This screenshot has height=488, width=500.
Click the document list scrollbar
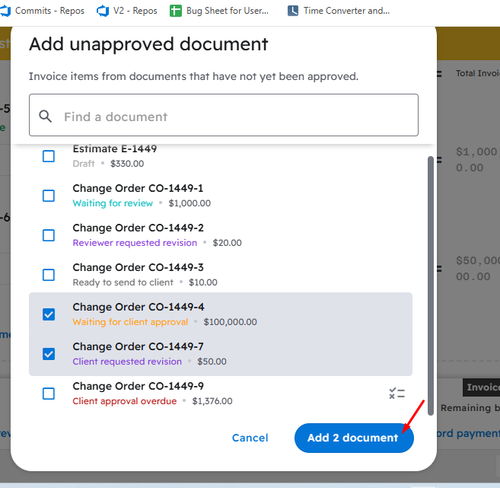[431, 286]
